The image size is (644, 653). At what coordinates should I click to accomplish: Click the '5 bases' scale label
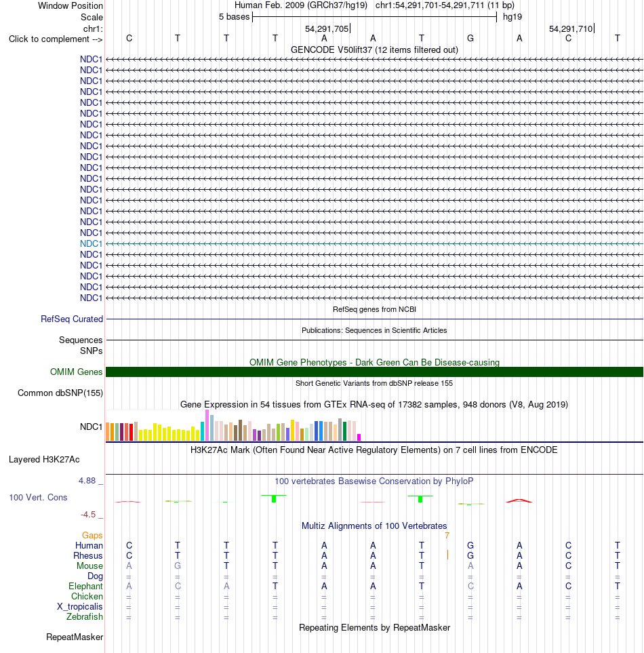234,17
